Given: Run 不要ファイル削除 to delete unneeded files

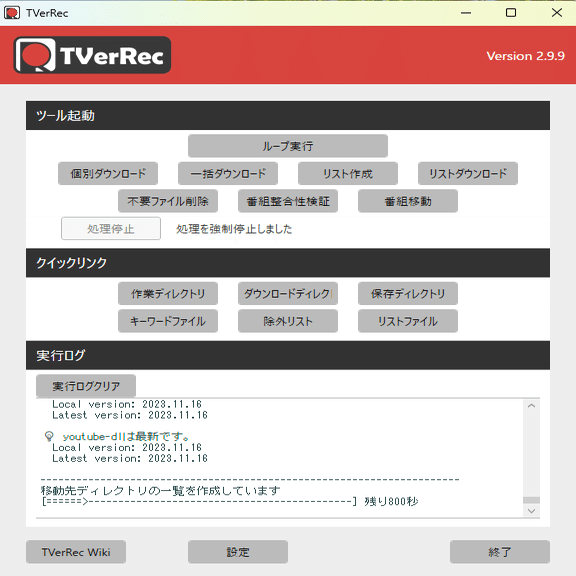Looking at the screenshot, I should tap(168, 201).
